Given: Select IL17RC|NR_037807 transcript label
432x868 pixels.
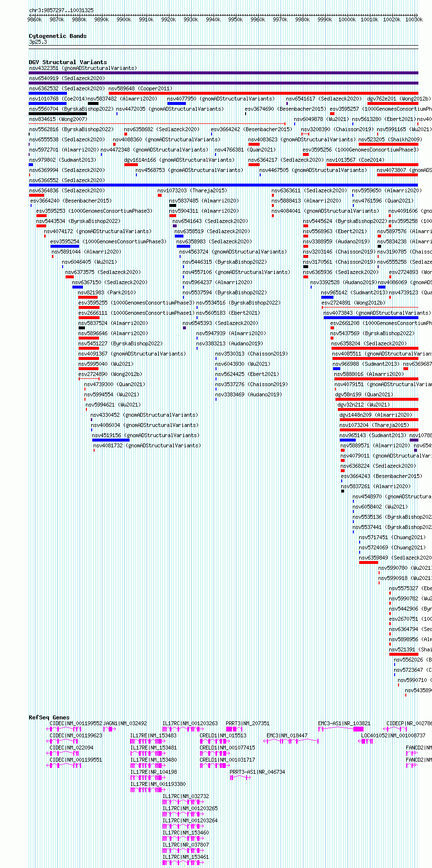Looking at the screenshot, I should pos(185,845).
